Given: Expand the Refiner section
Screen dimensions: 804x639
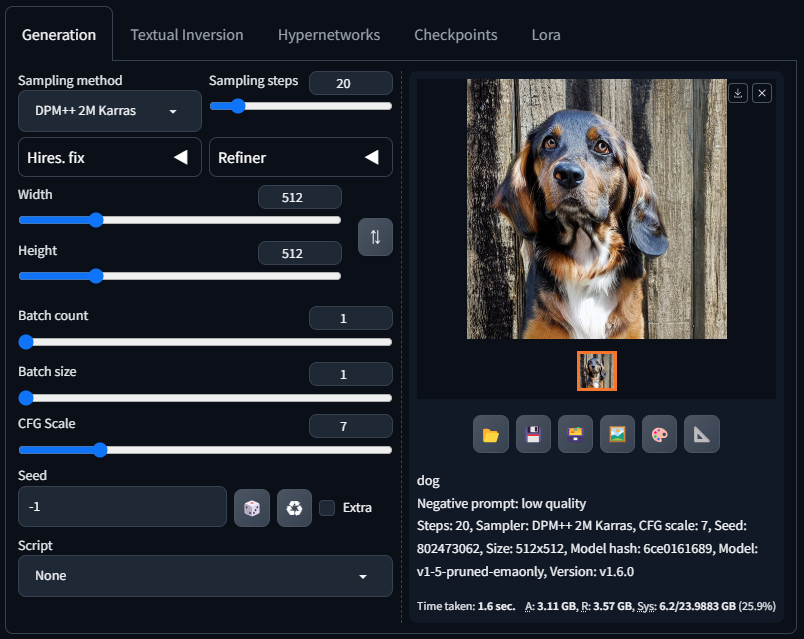Looking at the screenshot, I should pos(301,157).
